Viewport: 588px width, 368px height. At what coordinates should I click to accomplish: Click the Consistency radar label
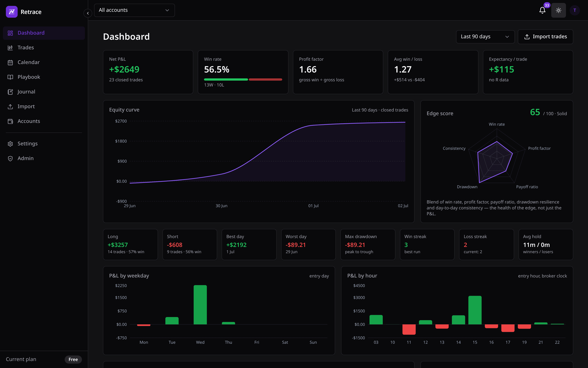(x=454, y=148)
